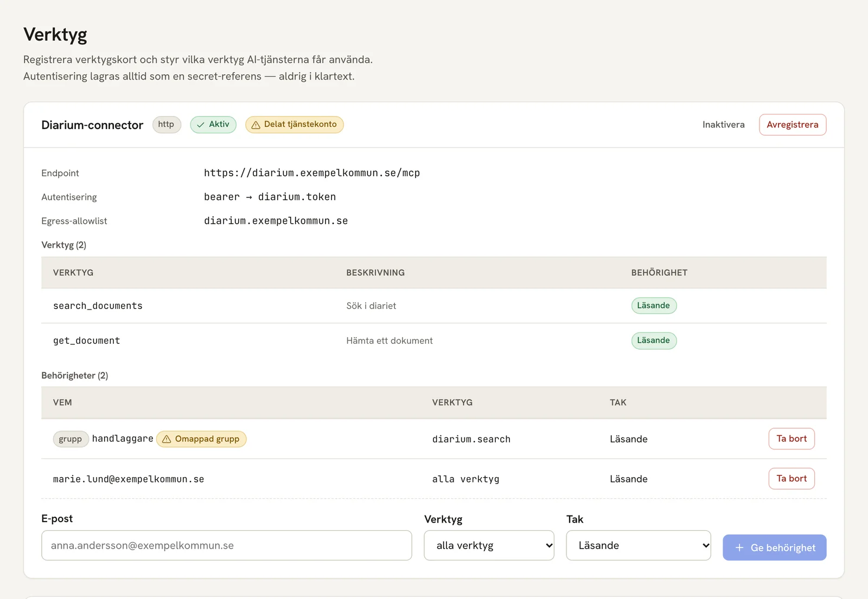868x599 pixels.
Task: Remove permission for group handlaggare
Action: [792, 439]
